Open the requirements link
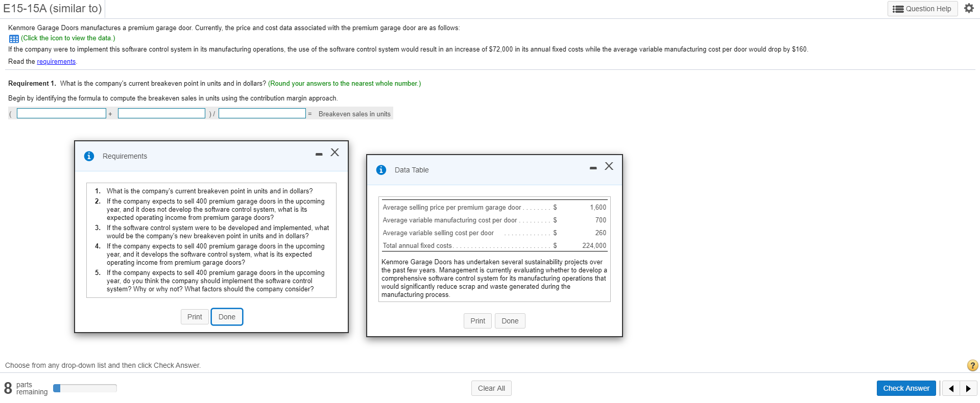Image resolution: width=980 pixels, height=403 pixels. [x=56, y=62]
